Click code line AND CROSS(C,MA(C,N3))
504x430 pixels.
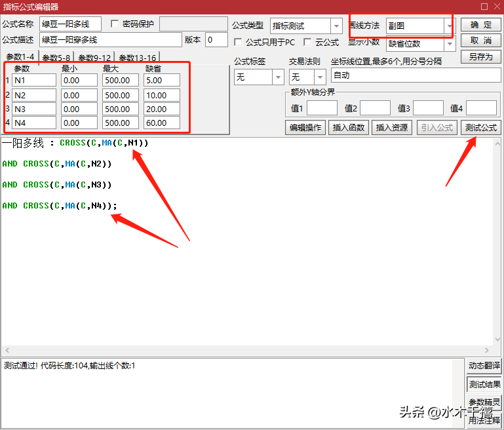click(x=57, y=185)
